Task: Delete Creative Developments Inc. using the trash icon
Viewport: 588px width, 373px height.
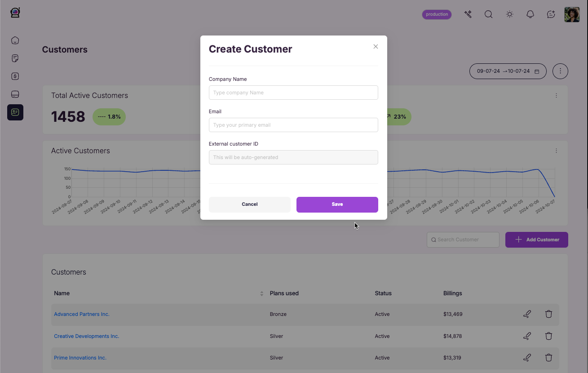Action: coord(548,336)
